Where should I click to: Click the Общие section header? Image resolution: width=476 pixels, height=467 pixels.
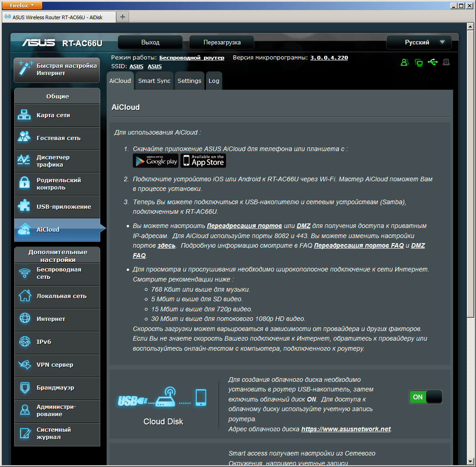[57, 96]
